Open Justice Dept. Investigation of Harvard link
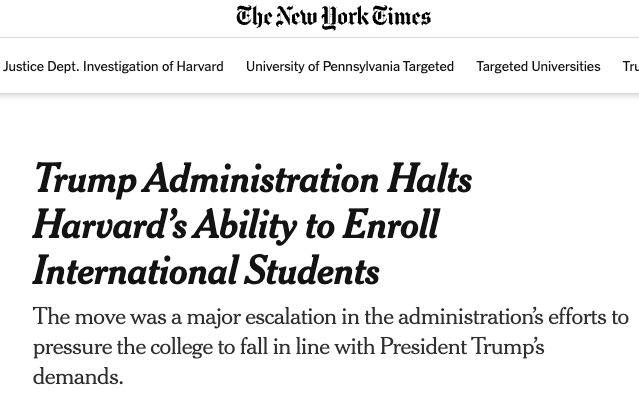 pos(113,66)
